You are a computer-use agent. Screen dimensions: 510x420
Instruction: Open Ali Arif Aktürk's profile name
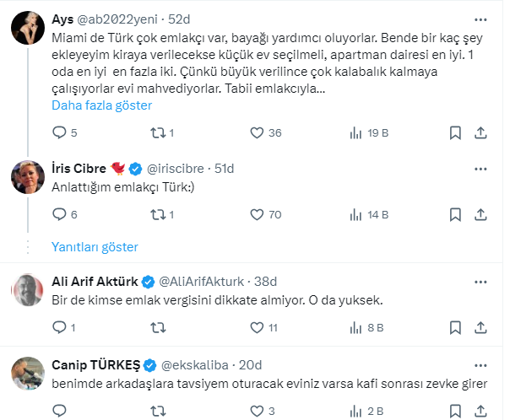click(x=94, y=281)
